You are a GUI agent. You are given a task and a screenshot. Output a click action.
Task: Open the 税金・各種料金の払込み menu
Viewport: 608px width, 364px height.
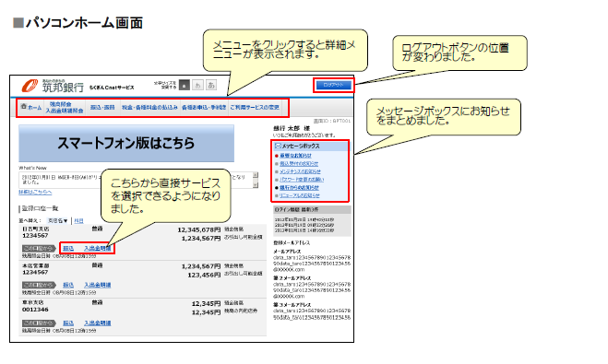point(149,107)
